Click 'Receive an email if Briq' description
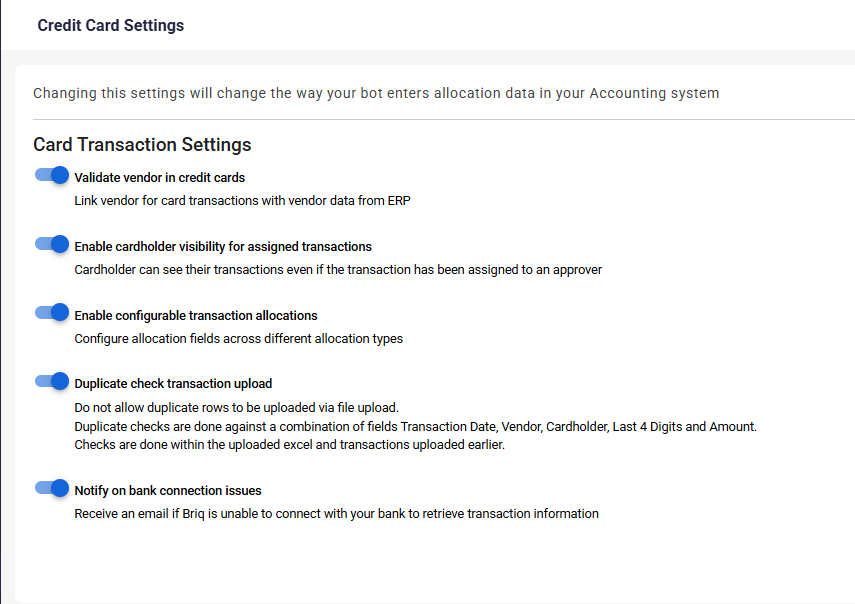Image resolution: width=855 pixels, height=604 pixels. click(x=336, y=514)
